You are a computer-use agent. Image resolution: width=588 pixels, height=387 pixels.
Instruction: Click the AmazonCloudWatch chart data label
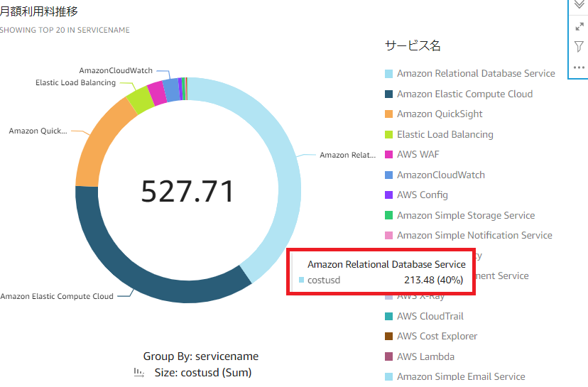pyautogui.click(x=116, y=70)
